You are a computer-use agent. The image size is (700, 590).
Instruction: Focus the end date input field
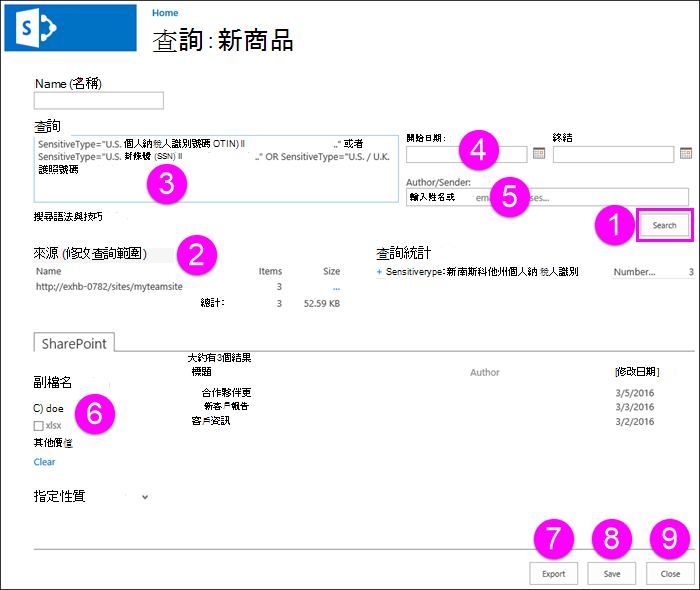(613, 154)
